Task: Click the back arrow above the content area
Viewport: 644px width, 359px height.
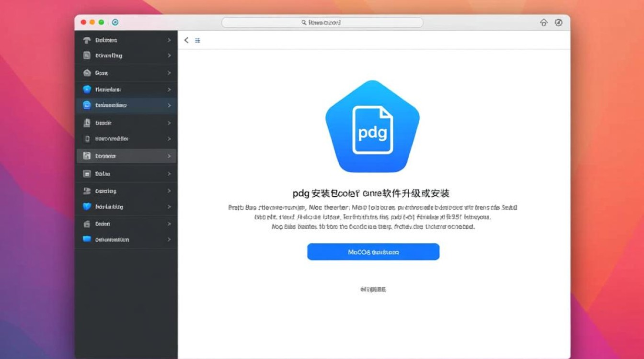Action: point(186,41)
